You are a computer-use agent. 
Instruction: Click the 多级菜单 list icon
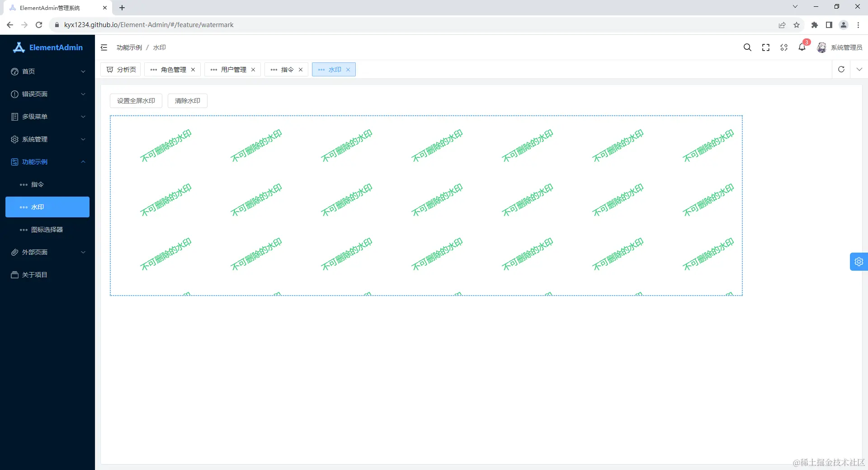[14, 117]
